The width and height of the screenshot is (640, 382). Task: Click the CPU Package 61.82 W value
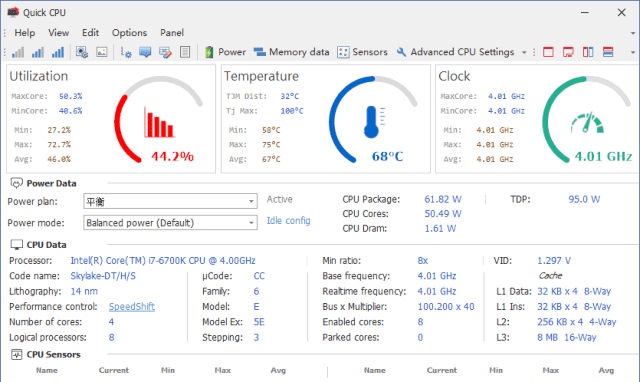pyautogui.click(x=443, y=199)
